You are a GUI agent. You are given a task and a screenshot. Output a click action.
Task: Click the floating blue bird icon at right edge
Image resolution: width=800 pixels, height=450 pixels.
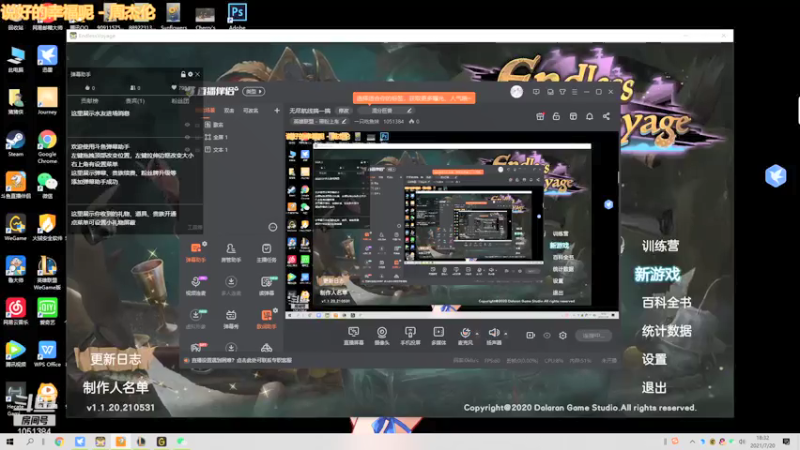776,176
